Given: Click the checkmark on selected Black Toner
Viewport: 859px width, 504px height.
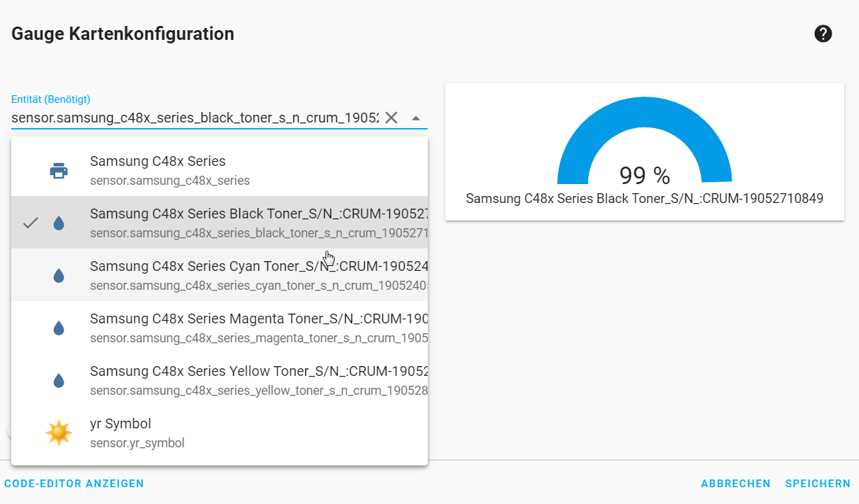Looking at the screenshot, I should click(30, 223).
